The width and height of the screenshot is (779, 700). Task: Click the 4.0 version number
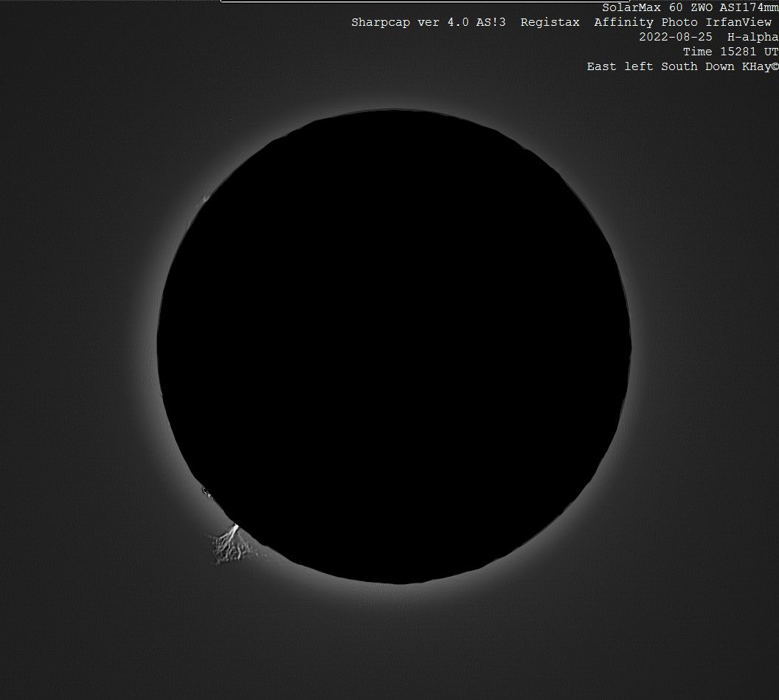click(x=458, y=22)
